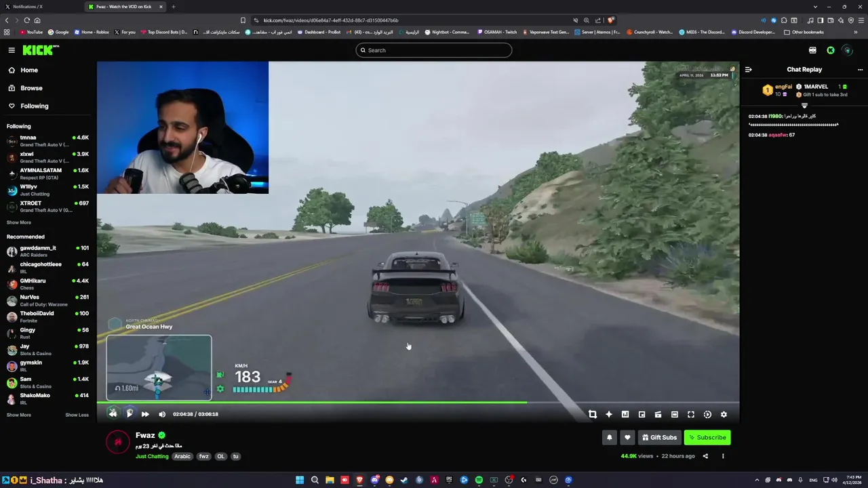Share the video via share icon
This screenshot has width=868, height=488.
pos(705,456)
